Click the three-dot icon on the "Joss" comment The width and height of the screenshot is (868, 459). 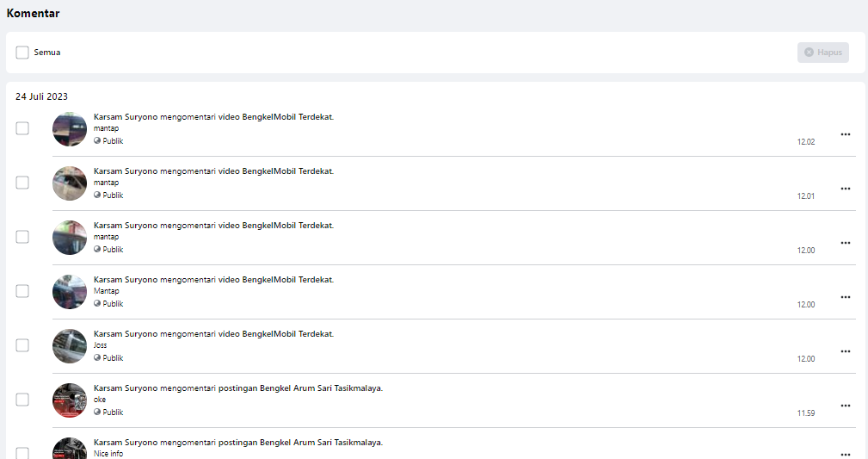click(x=845, y=351)
